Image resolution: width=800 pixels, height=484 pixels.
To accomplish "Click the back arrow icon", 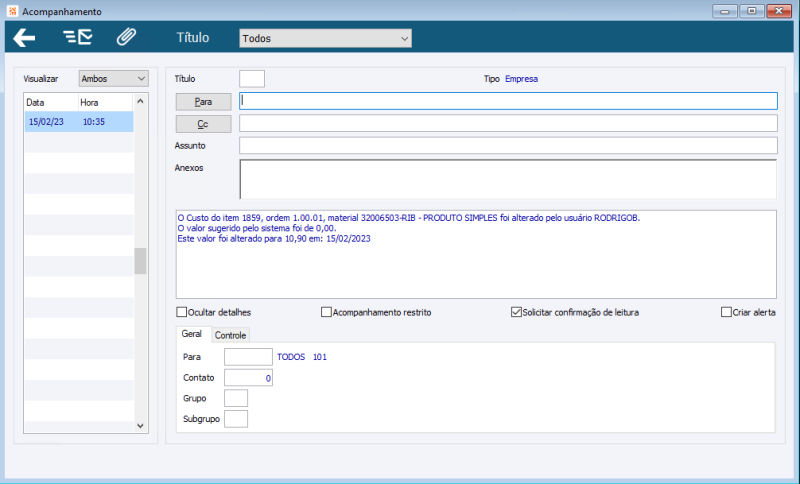I will point(24,37).
